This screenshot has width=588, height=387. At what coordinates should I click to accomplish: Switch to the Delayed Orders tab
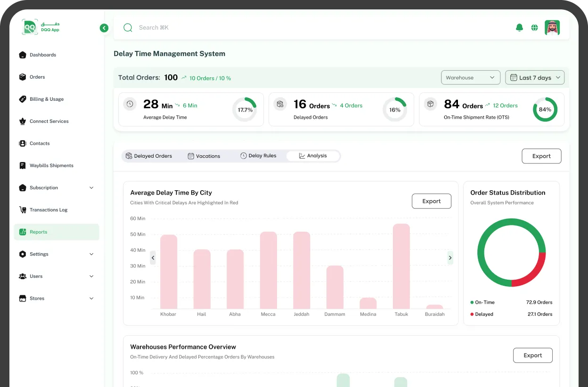(149, 156)
